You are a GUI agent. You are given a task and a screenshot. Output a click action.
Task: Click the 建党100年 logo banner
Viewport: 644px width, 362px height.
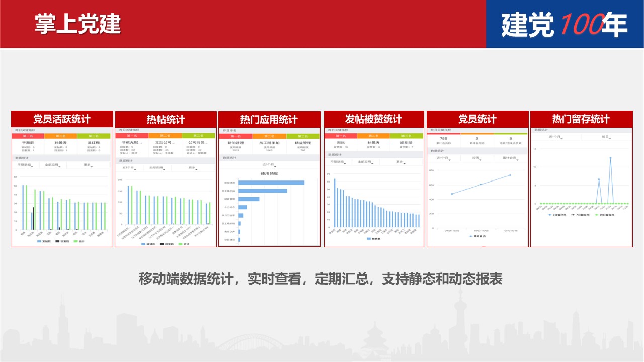click(565, 24)
